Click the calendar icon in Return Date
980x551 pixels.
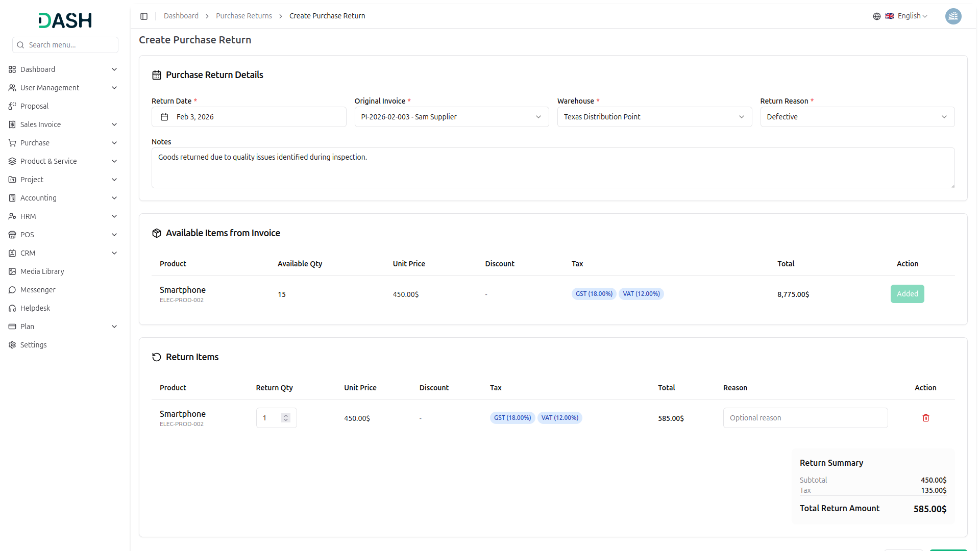tap(164, 117)
